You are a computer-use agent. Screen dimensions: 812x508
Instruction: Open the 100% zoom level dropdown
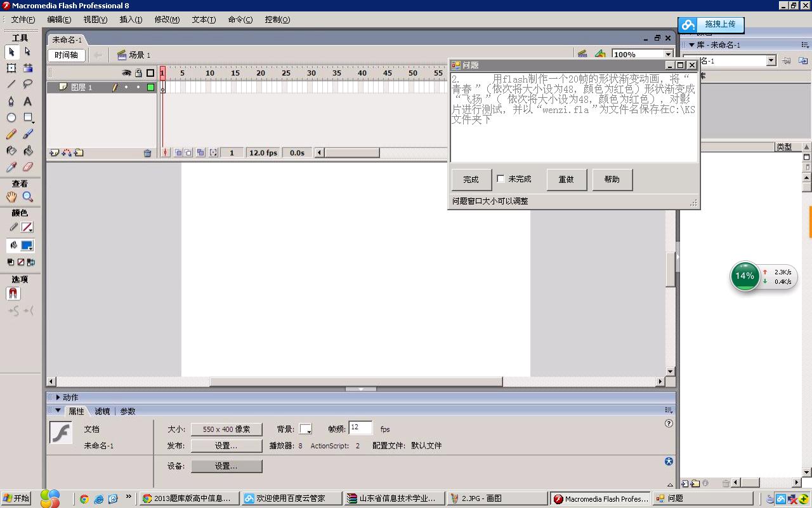[668, 55]
